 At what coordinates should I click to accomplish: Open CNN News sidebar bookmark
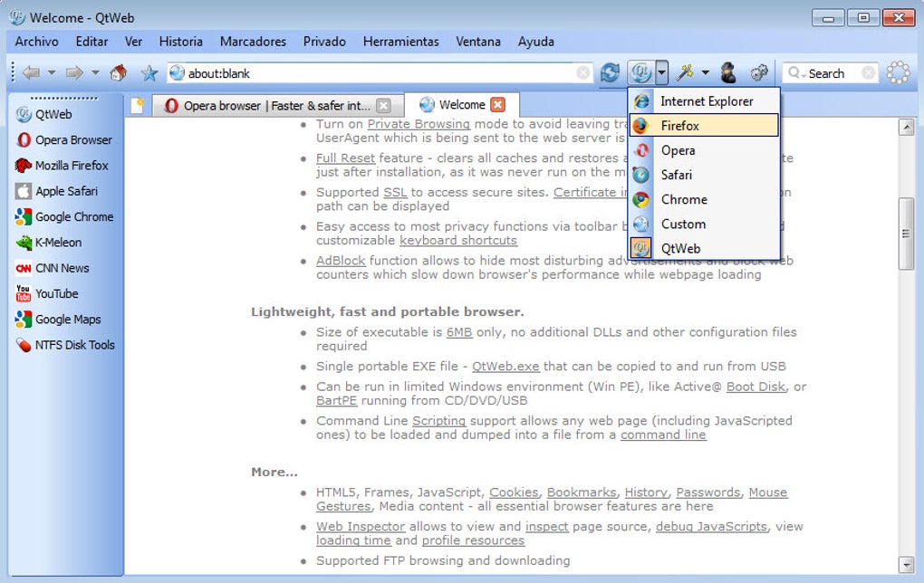53,268
